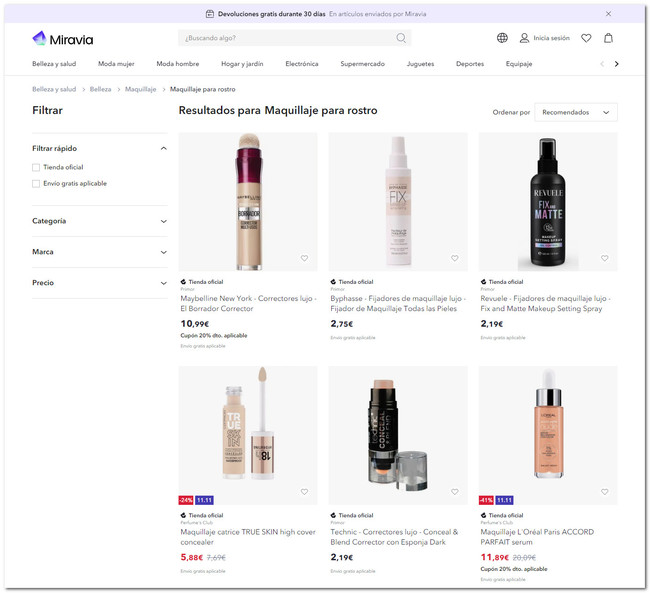Open Byphasse Fijador de Maquillaje title
The height and width of the screenshot is (593, 650).
(398, 304)
